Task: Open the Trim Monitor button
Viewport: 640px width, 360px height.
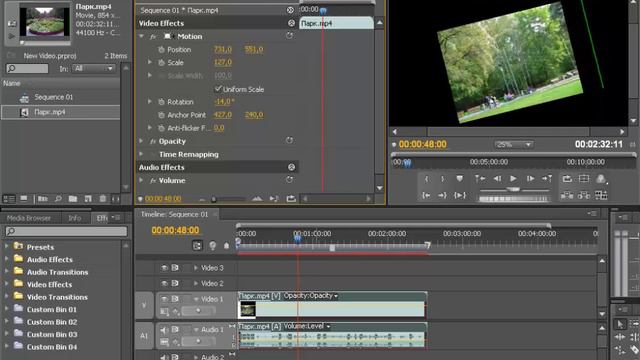Action: coord(601,196)
